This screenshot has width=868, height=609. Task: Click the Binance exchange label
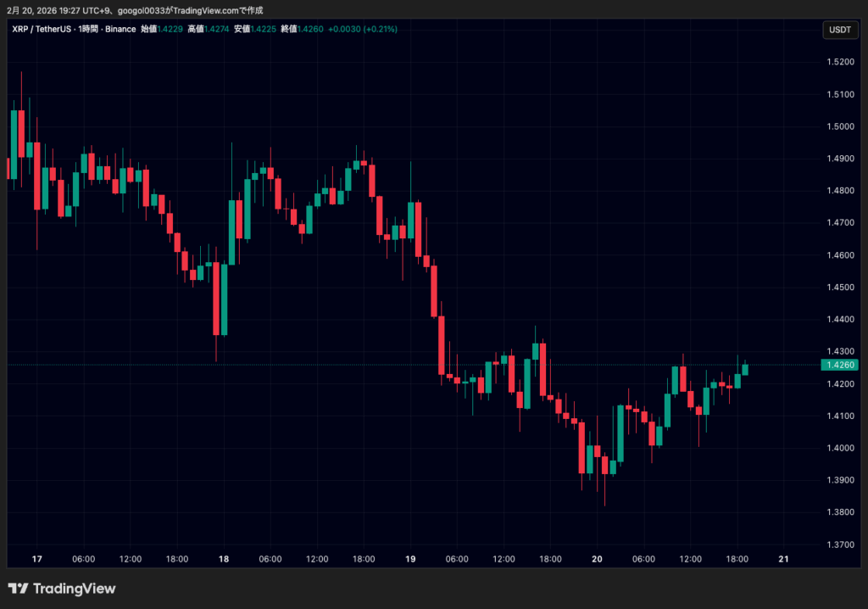[x=121, y=29]
